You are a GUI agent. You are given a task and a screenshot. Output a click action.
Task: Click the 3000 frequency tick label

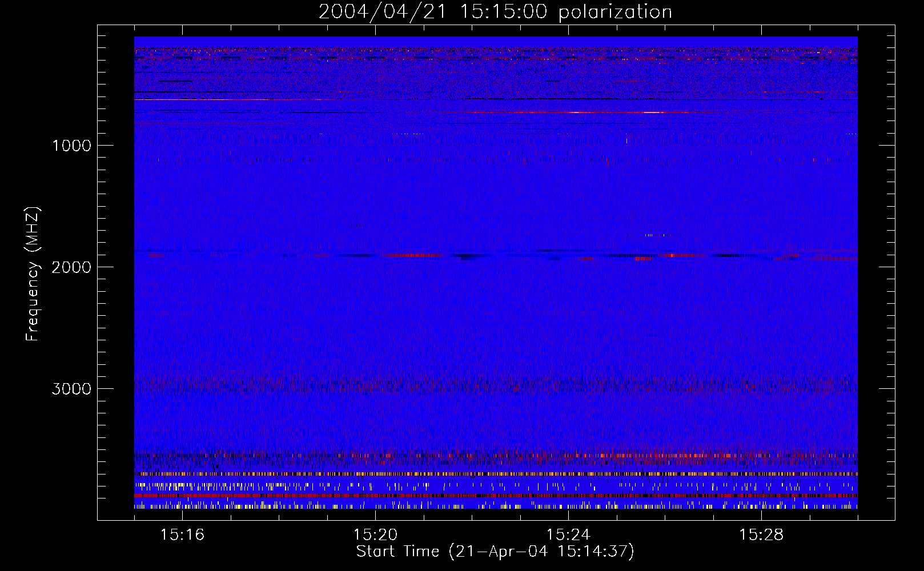coord(71,389)
